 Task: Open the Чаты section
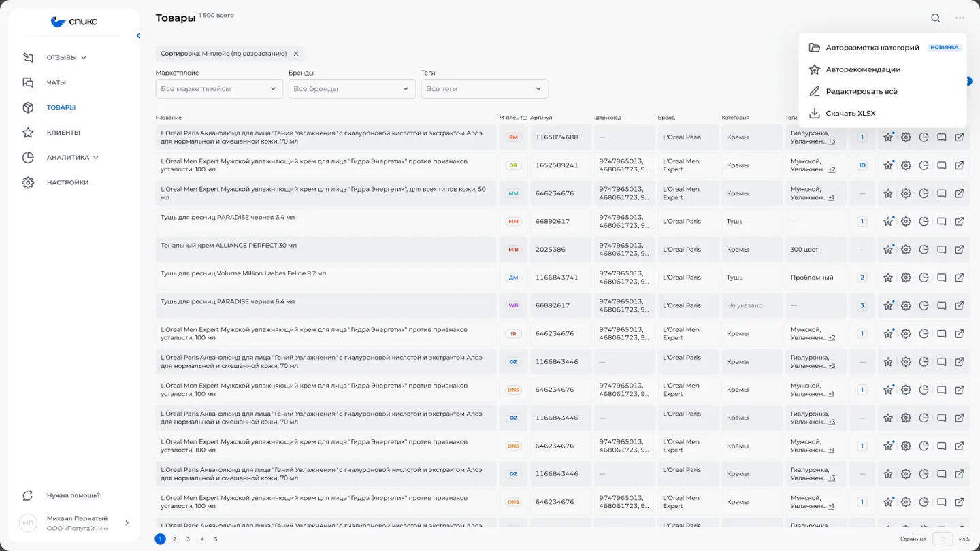click(56, 82)
